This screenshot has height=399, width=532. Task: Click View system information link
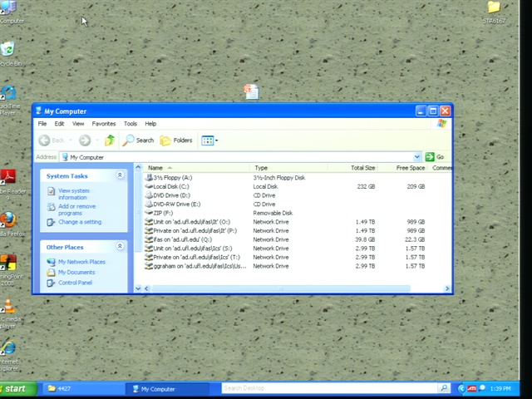[74, 194]
